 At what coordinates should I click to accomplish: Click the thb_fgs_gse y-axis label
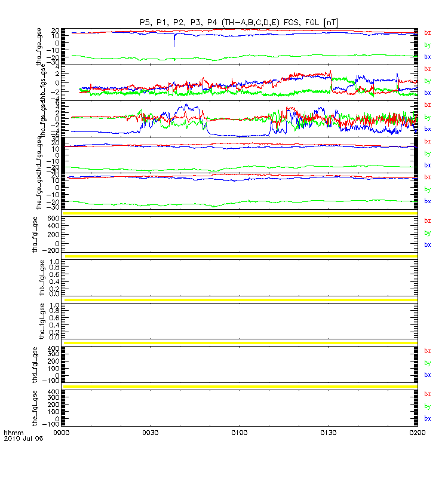tap(43, 84)
